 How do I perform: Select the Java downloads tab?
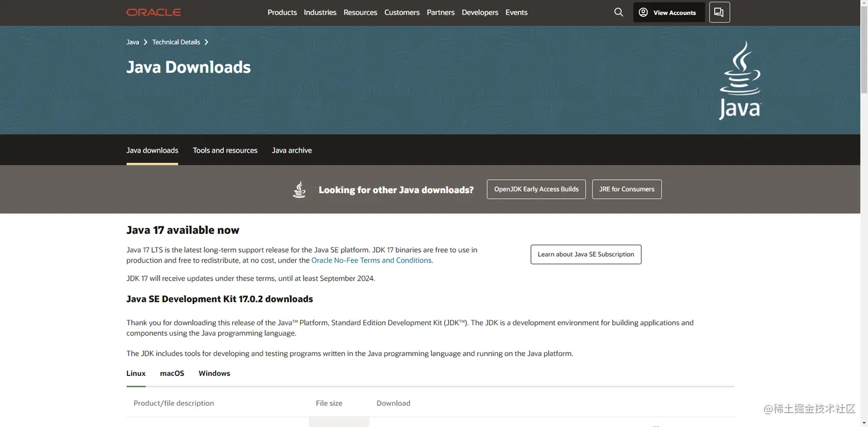152,151
